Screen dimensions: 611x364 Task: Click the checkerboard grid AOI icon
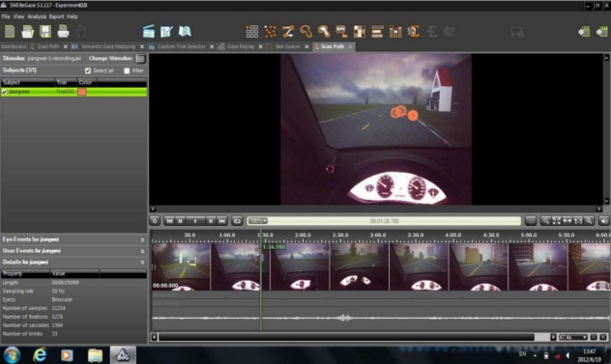[360, 32]
